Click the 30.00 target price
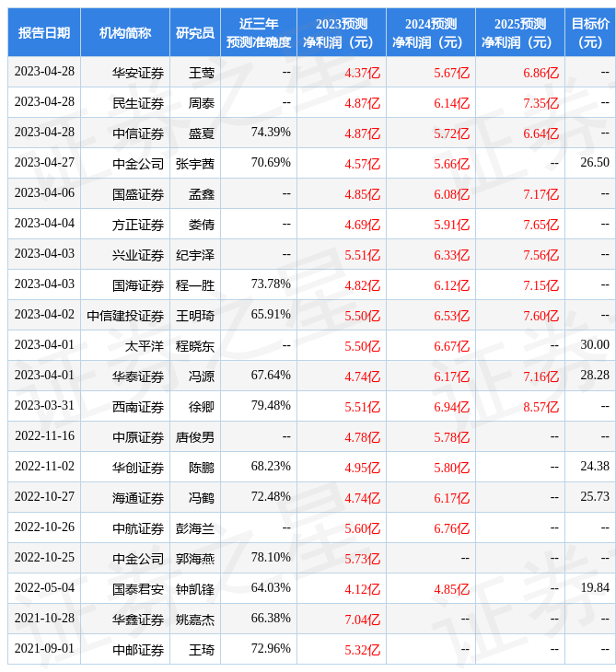The width and height of the screenshot is (616, 672). (x=595, y=344)
